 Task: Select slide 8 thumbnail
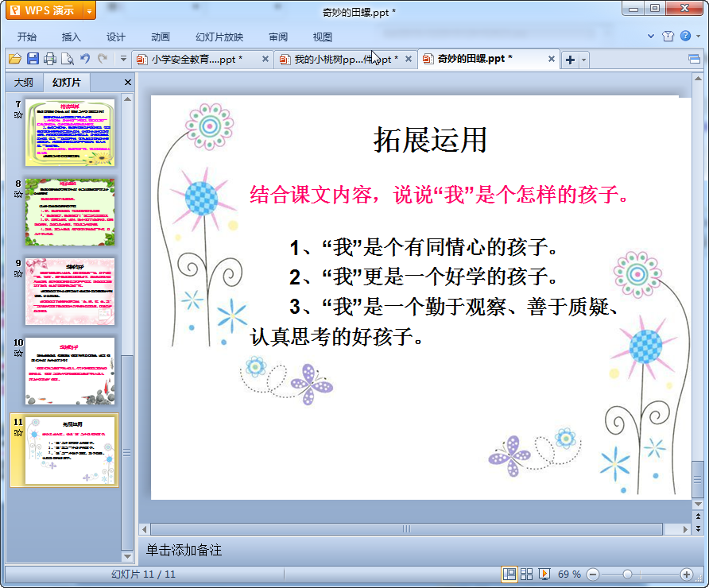[70, 212]
